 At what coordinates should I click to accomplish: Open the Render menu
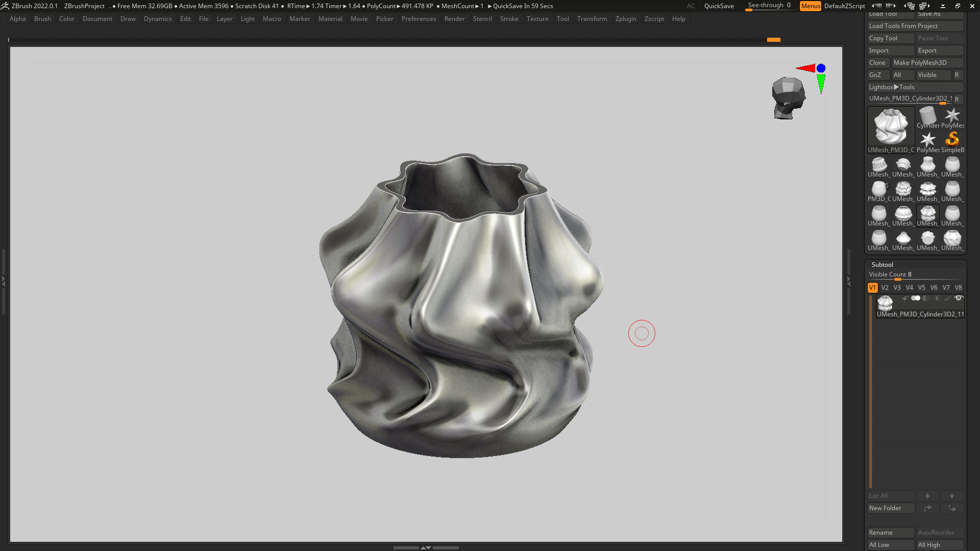[454, 19]
